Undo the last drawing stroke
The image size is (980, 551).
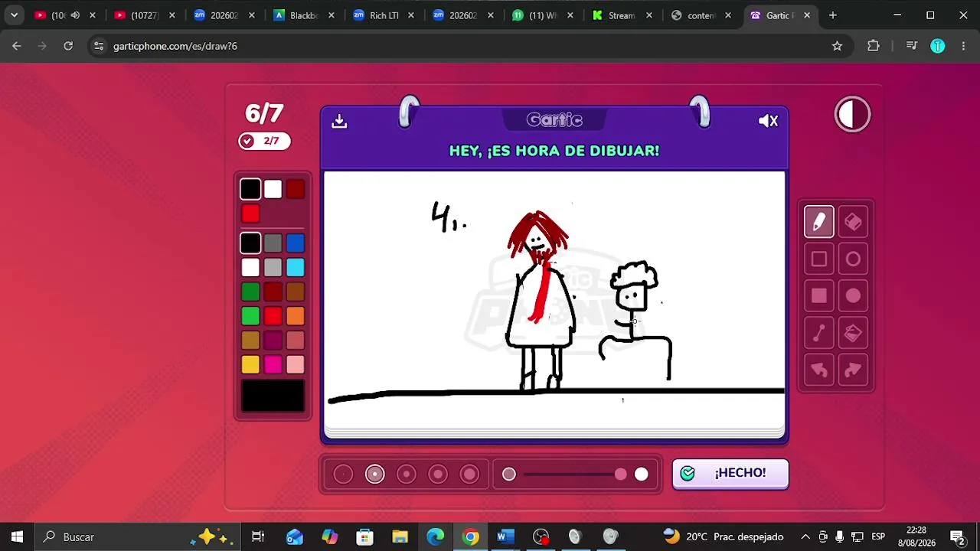pyautogui.click(x=818, y=370)
